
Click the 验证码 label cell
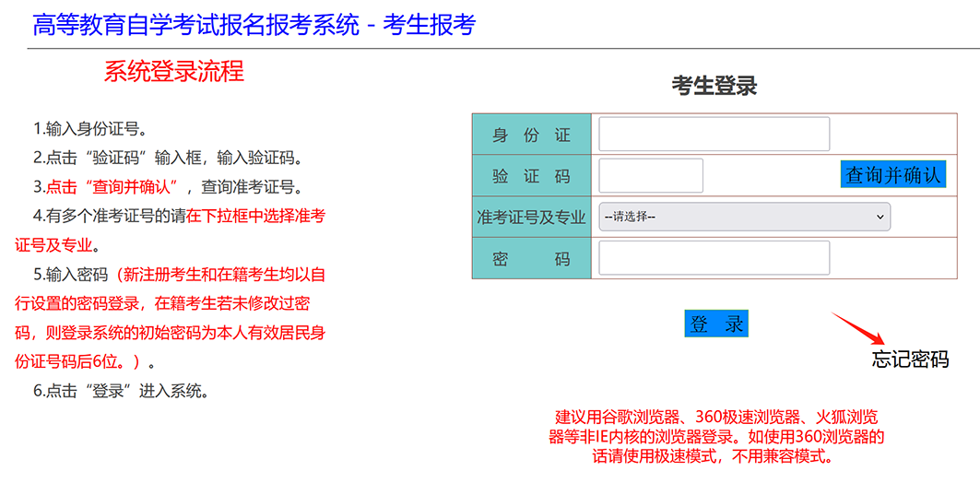click(531, 176)
